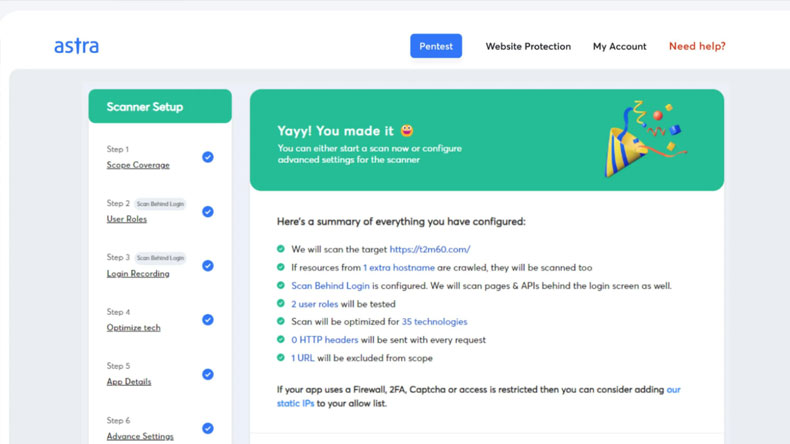Go to Website Protection menu
The width and height of the screenshot is (790, 444).
tap(528, 46)
